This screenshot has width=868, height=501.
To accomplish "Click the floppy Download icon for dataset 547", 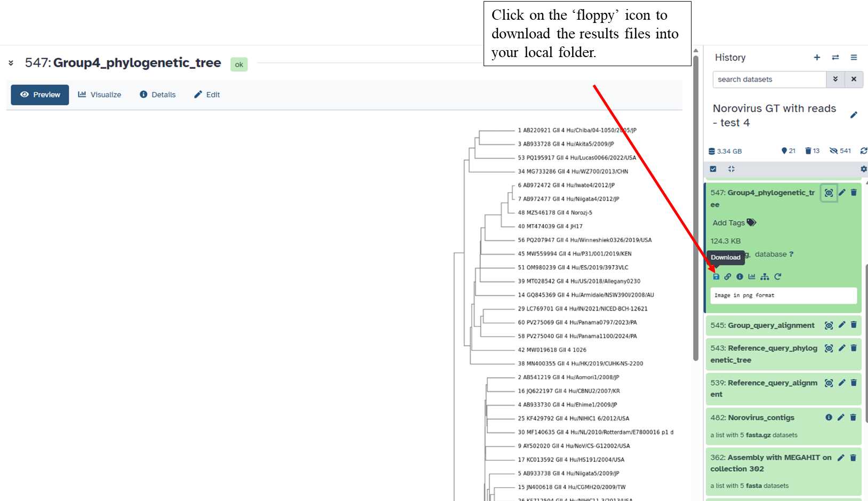I will pyautogui.click(x=716, y=276).
